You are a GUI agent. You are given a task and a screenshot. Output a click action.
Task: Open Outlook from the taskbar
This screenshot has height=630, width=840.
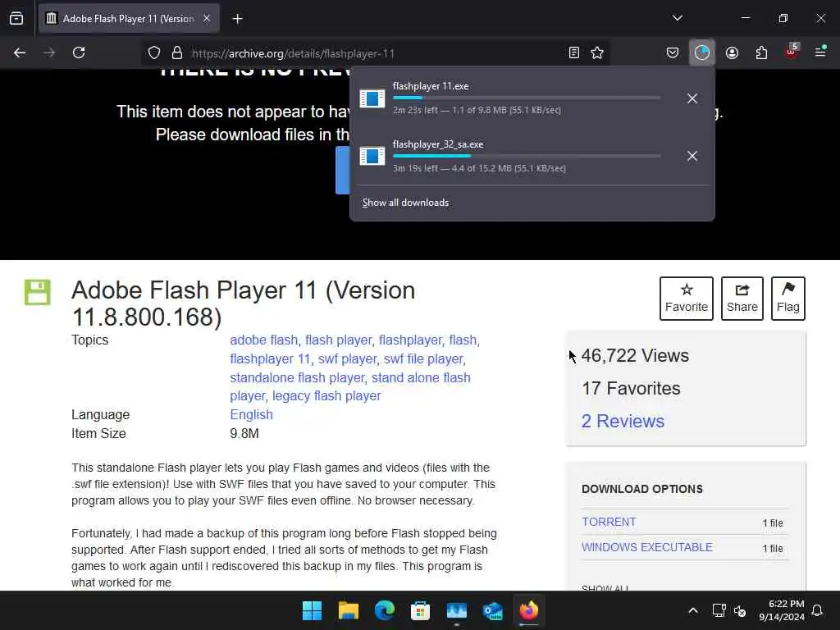click(492, 610)
